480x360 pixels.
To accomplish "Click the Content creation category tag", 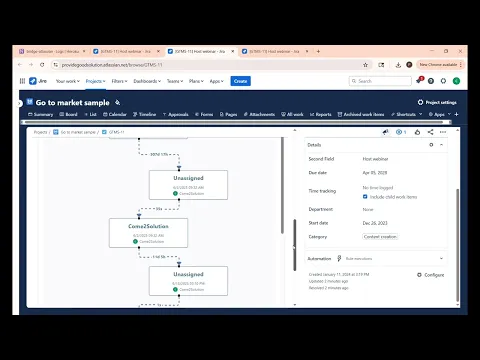I will click(x=380, y=237).
